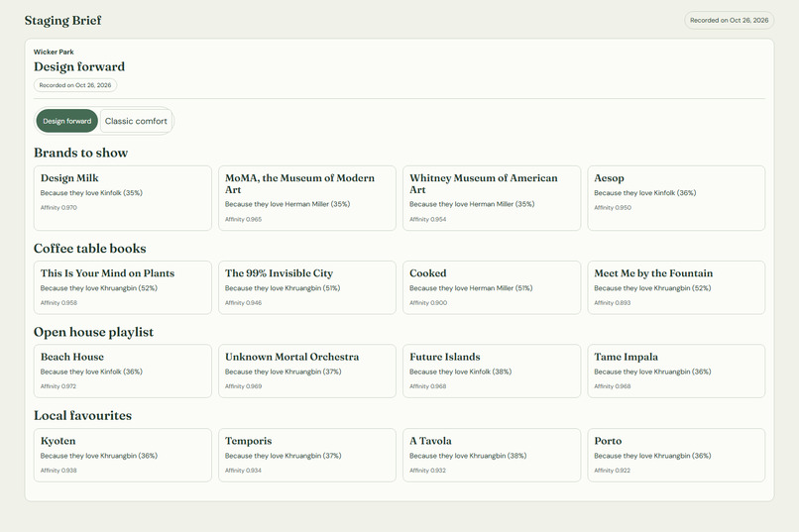799x532 pixels.
Task: Click the Cooked book card
Action: point(492,287)
